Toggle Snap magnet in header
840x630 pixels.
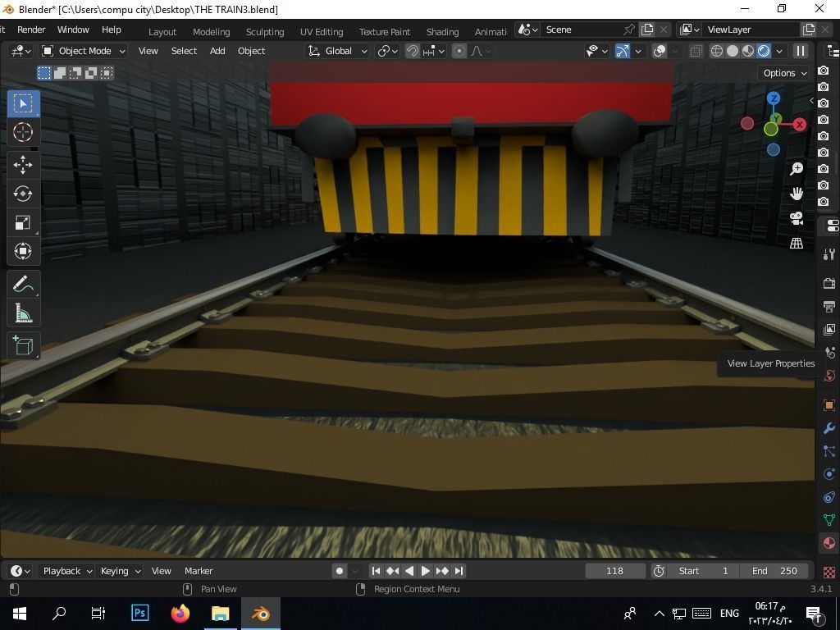tap(412, 51)
